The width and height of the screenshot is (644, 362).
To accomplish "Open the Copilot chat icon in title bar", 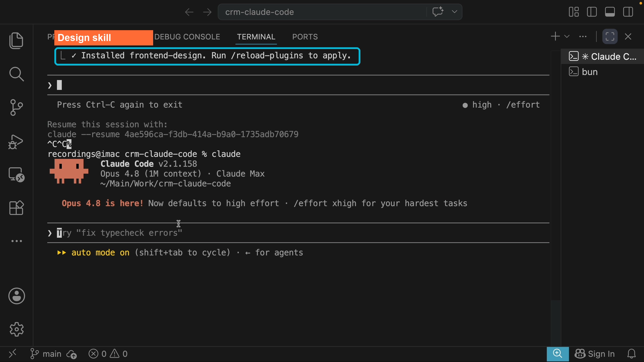I will [438, 12].
